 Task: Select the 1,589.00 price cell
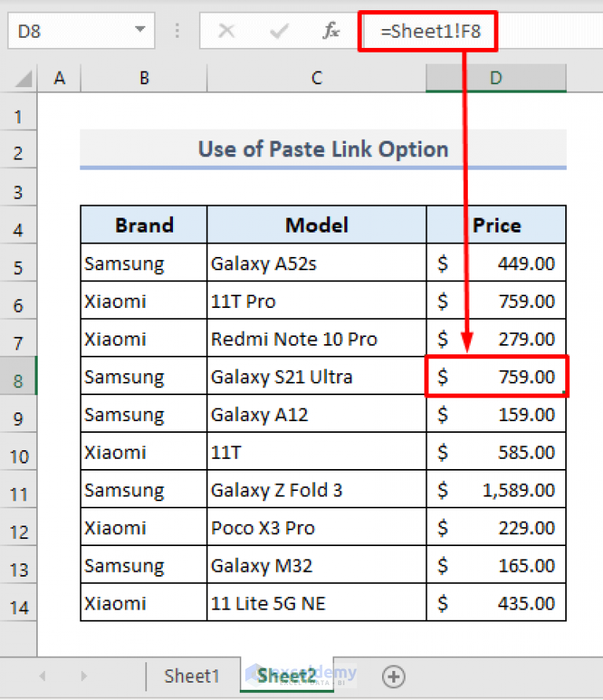(x=496, y=490)
